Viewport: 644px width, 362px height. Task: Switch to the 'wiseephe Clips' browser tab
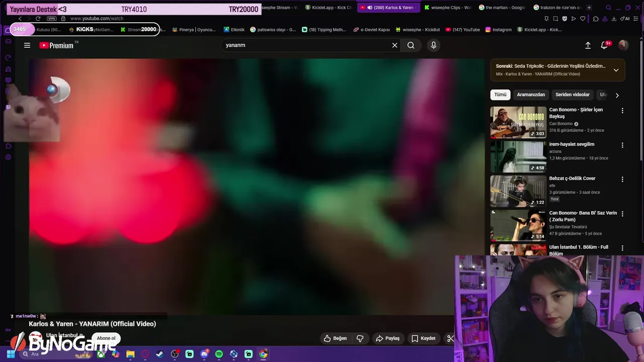pos(447,8)
